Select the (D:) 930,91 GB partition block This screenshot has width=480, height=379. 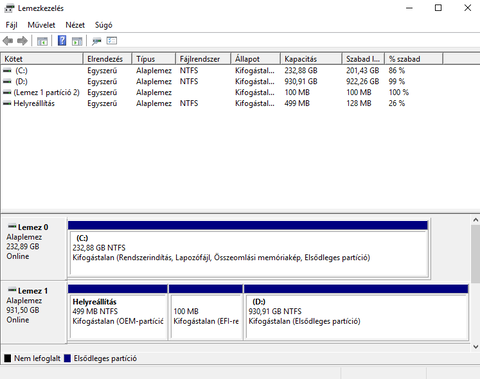coord(356,312)
